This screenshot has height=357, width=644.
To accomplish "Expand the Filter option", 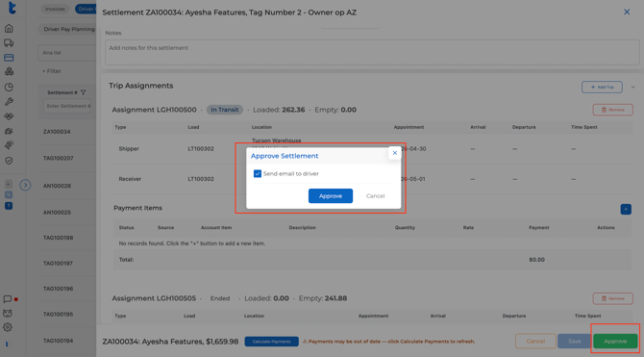I will click(52, 71).
